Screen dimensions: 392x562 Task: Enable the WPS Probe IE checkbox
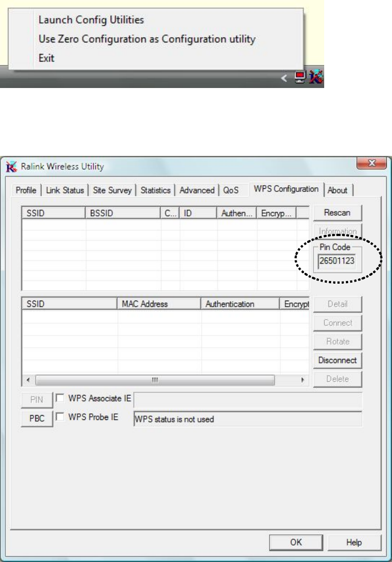[x=60, y=417]
